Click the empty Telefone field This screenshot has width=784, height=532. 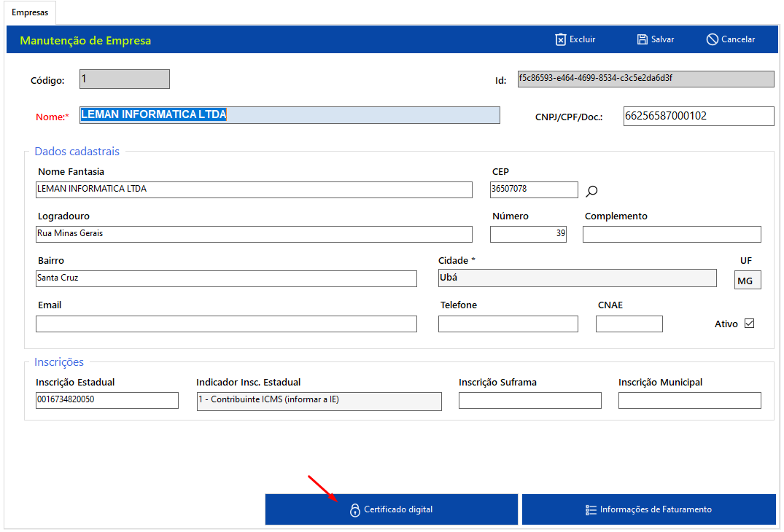[x=508, y=324]
